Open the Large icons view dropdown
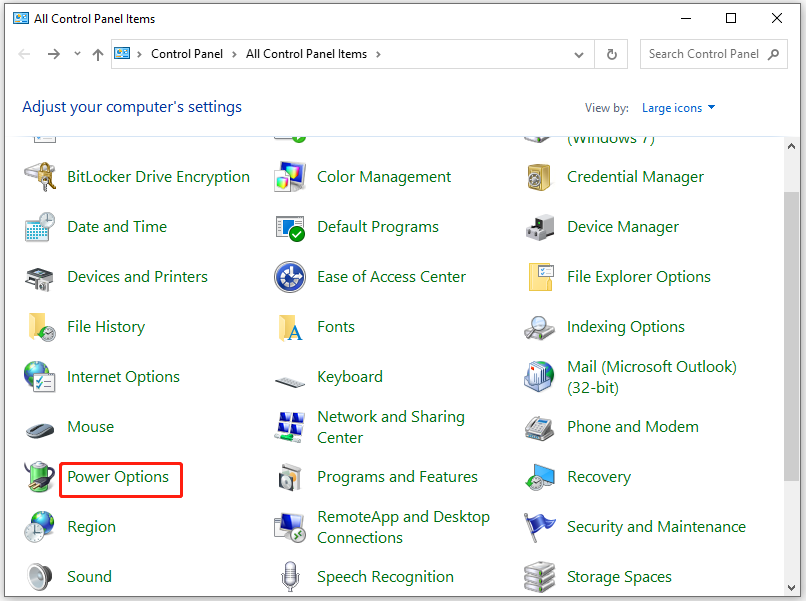Screen dimensions: 806x601 pyautogui.click(x=678, y=108)
